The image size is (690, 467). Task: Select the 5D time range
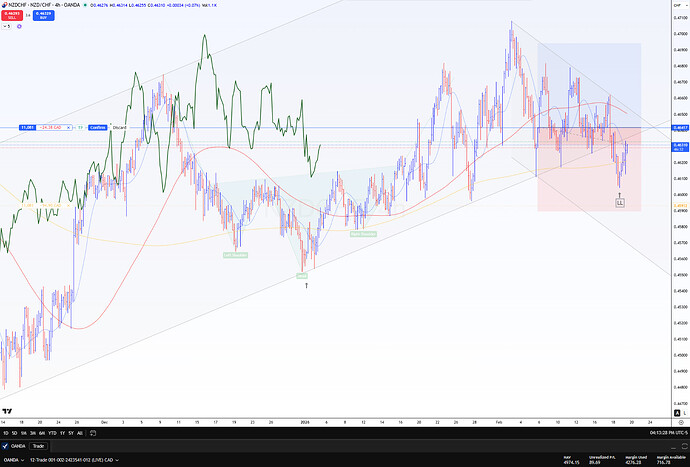15,433
